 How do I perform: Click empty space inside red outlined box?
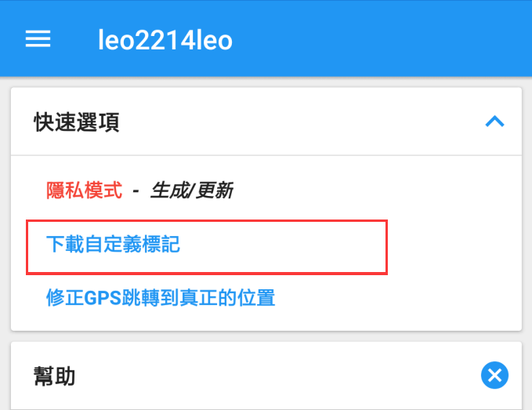(298, 247)
